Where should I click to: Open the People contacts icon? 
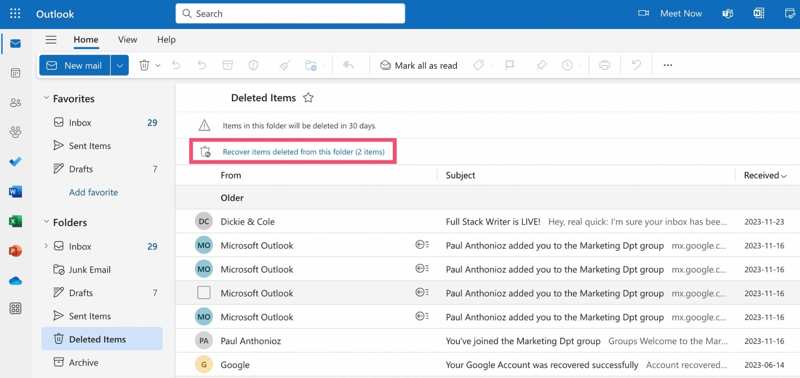click(15, 103)
